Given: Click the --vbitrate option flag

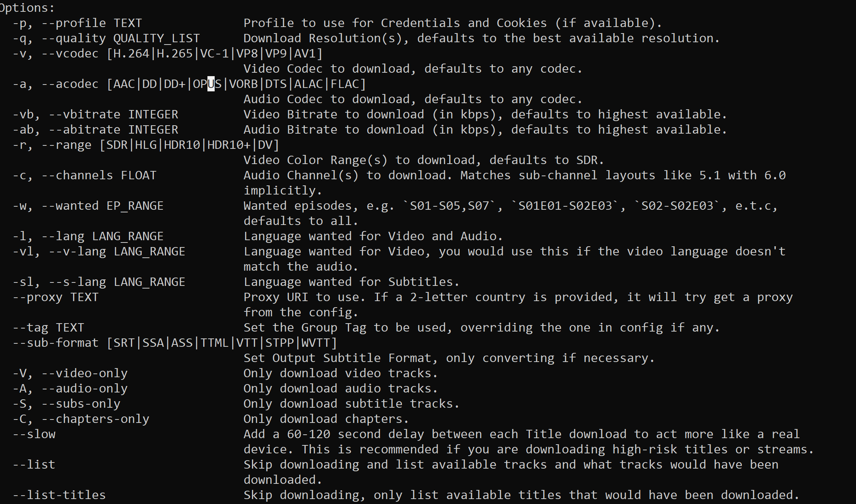Looking at the screenshot, I should click(84, 114).
